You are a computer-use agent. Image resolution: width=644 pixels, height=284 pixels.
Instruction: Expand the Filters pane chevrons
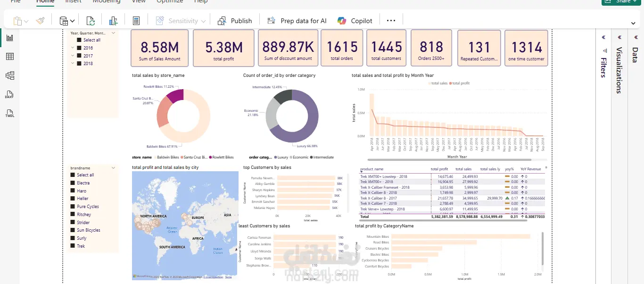click(x=603, y=37)
